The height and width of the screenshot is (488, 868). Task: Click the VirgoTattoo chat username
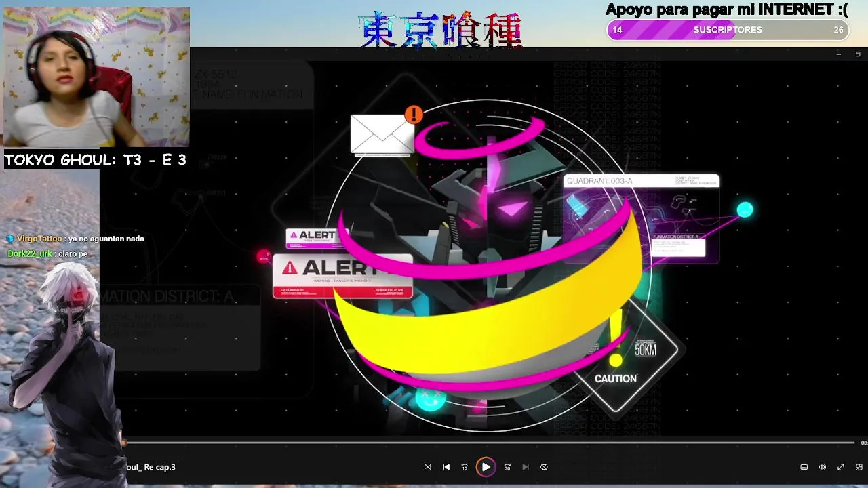(x=39, y=239)
